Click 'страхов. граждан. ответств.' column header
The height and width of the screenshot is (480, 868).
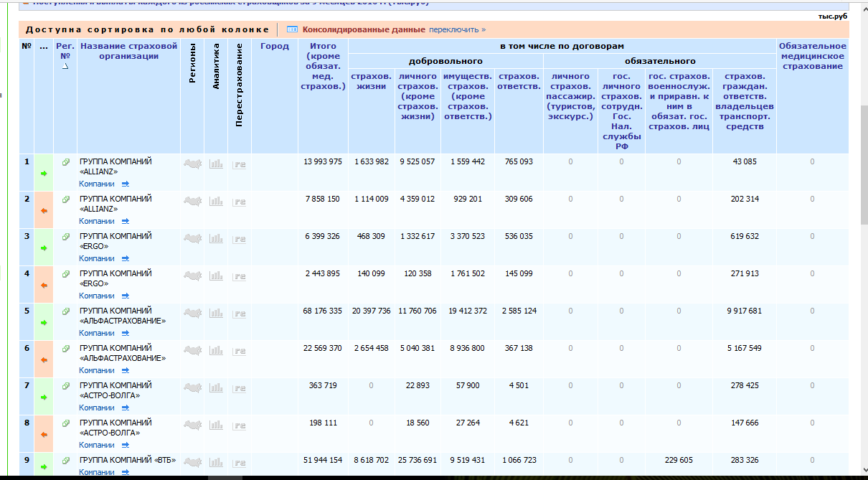pyautogui.click(x=744, y=101)
